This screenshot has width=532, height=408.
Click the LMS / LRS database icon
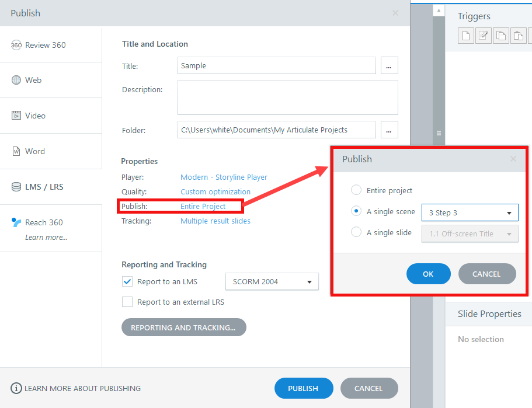coord(16,187)
